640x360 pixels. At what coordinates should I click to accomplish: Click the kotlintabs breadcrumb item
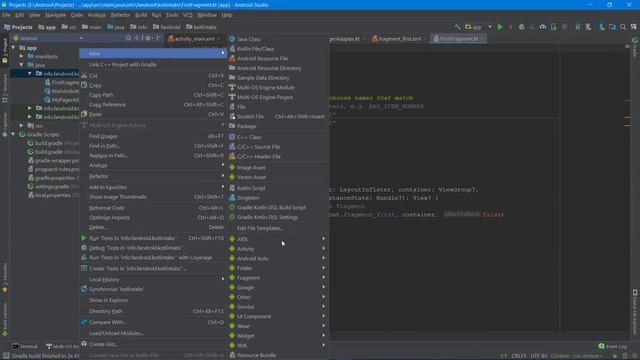pyautogui.click(x=201, y=27)
